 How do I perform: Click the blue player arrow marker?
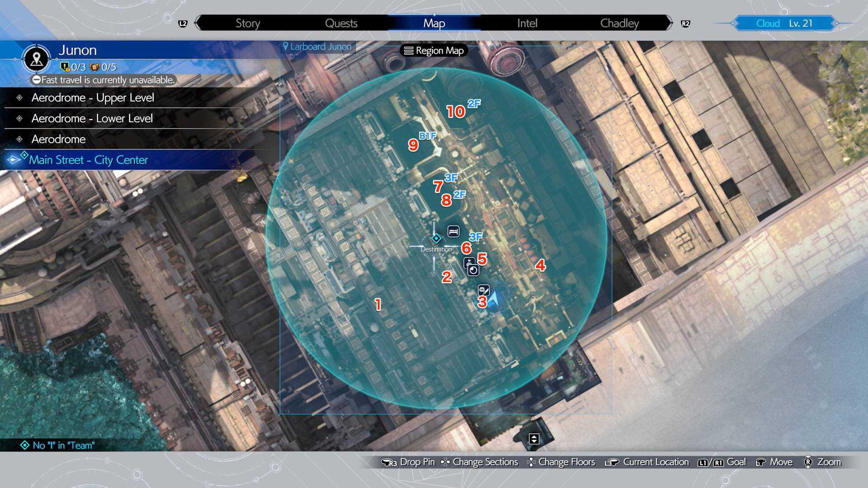click(494, 299)
